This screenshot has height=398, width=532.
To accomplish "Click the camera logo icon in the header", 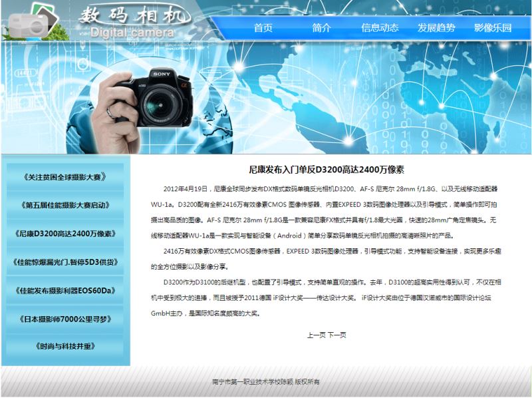I will click(29, 21).
